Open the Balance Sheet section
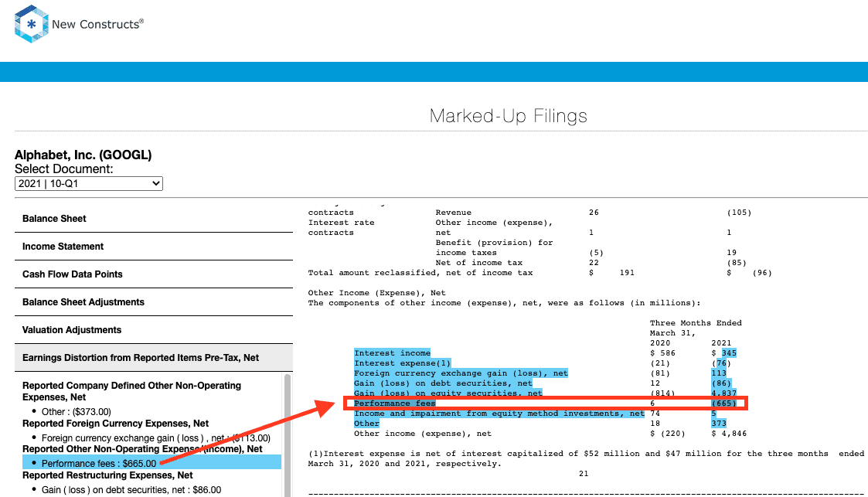This screenshot has width=868, height=497. (154, 219)
